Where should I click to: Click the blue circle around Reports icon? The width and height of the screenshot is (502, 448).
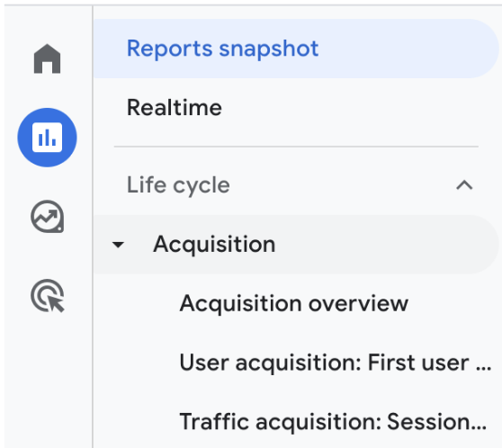coord(47,138)
